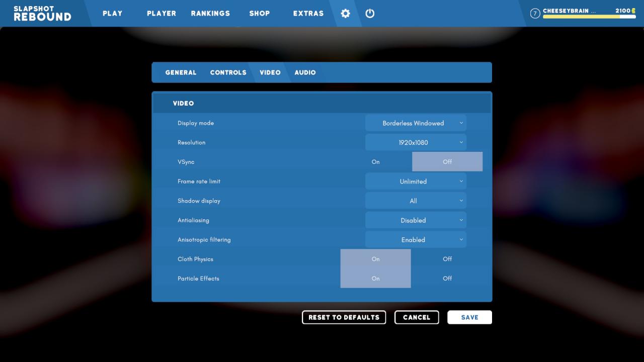Open the Display mode dropdown
The width and height of the screenshot is (644, 362).
416,123
